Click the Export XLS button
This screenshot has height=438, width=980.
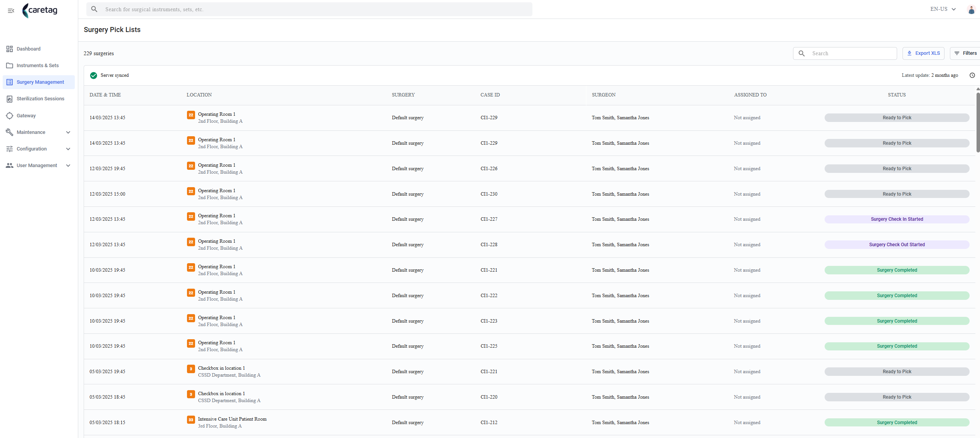[923, 53]
